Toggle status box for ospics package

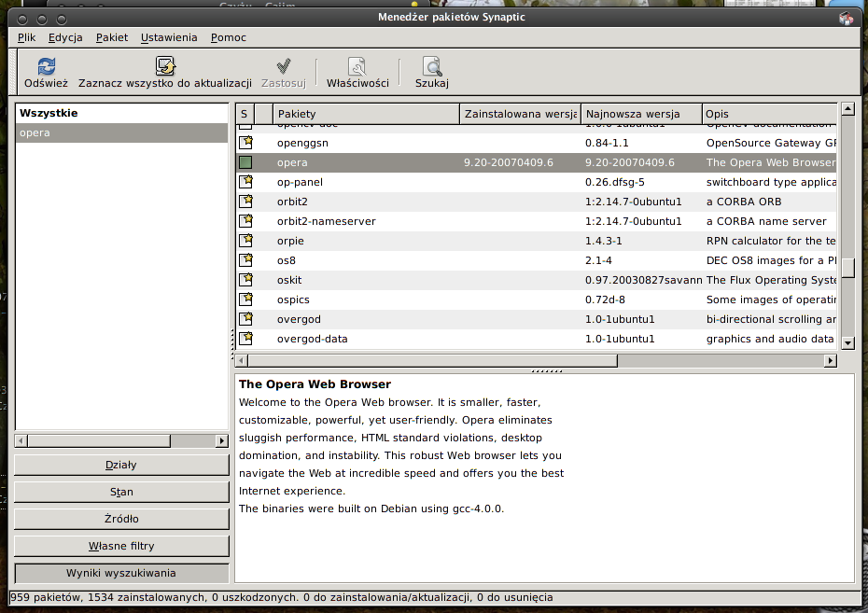pos(245,300)
